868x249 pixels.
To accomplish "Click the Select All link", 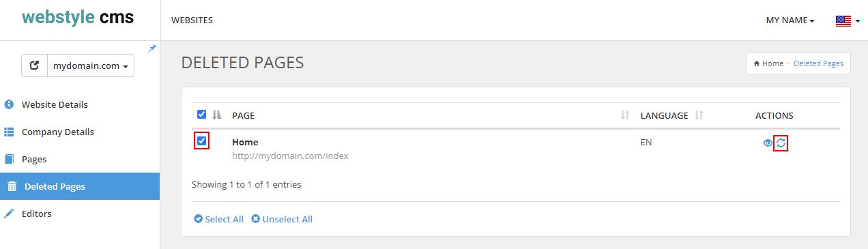I will pos(218,219).
